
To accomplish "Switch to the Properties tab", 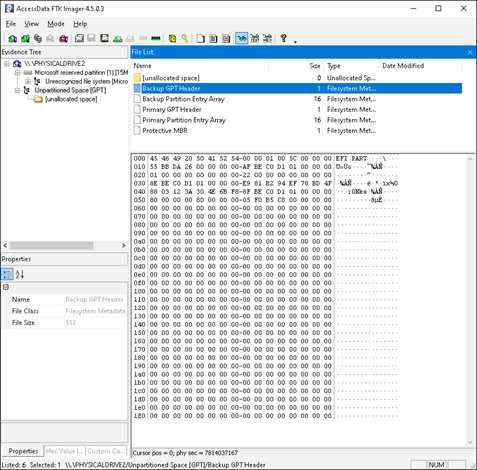I will 23,451.
